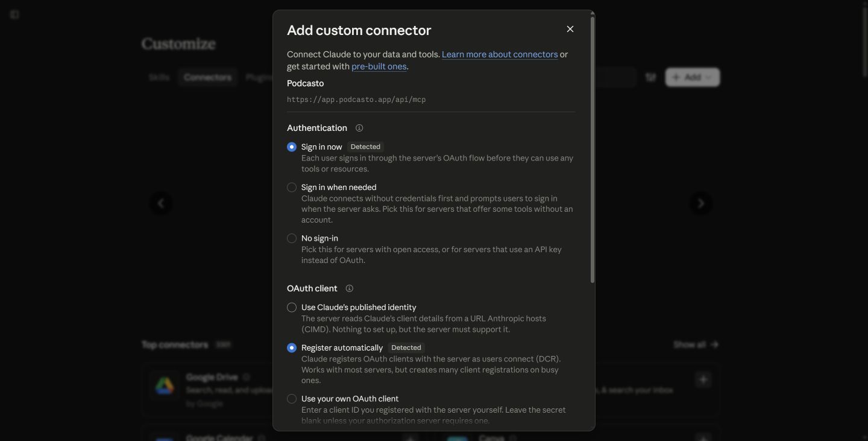868x441 pixels.
Task: Switch to the Skills tab
Action: click(159, 77)
